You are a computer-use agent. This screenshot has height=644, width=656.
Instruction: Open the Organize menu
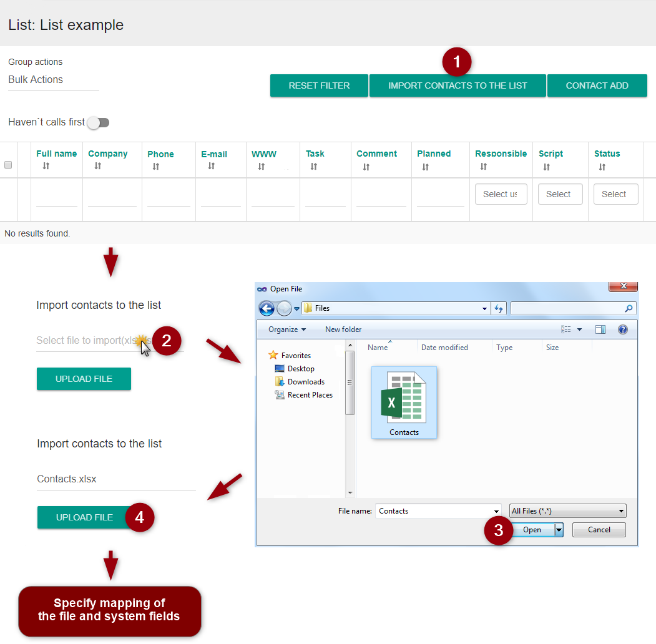287,329
